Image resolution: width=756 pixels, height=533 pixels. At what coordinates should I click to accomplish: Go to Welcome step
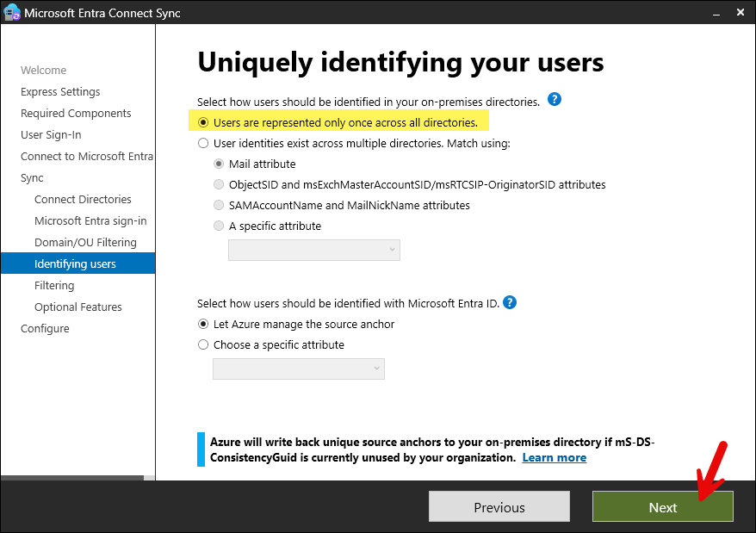click(x=43, y=71)
